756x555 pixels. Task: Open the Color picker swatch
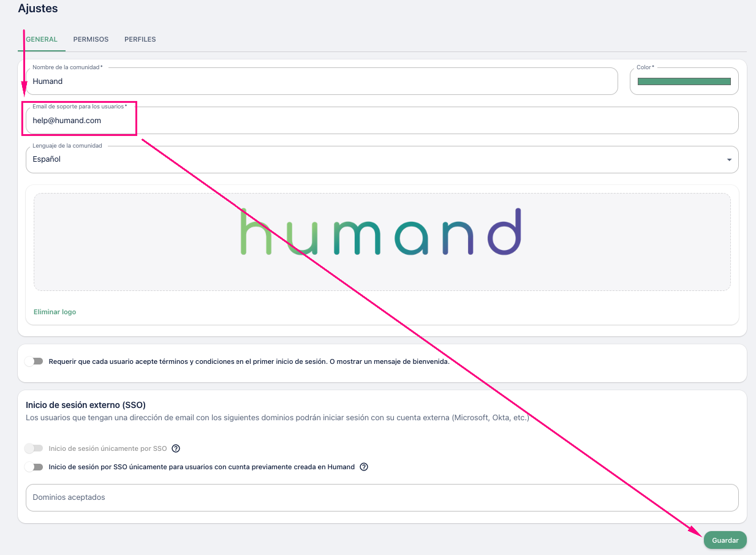click(x=684, y=81)
